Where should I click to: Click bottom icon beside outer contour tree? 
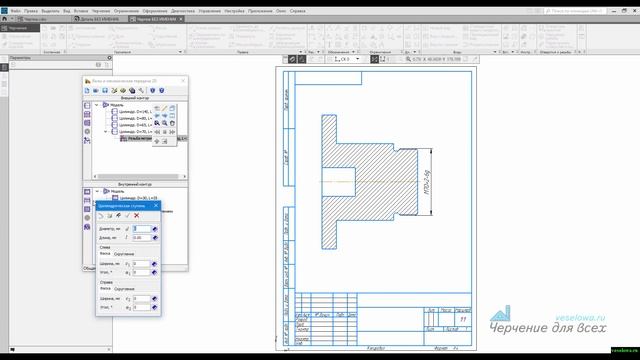click(87, 140)
